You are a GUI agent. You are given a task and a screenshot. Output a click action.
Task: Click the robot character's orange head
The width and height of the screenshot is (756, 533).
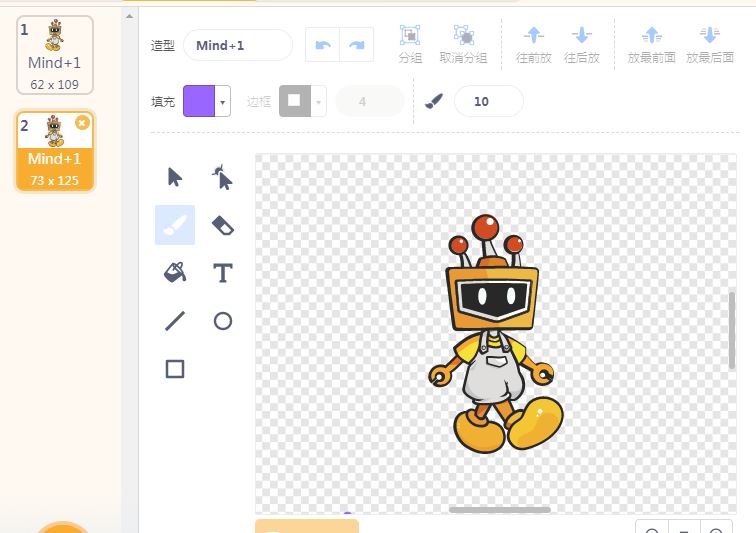tap(493, 298)
